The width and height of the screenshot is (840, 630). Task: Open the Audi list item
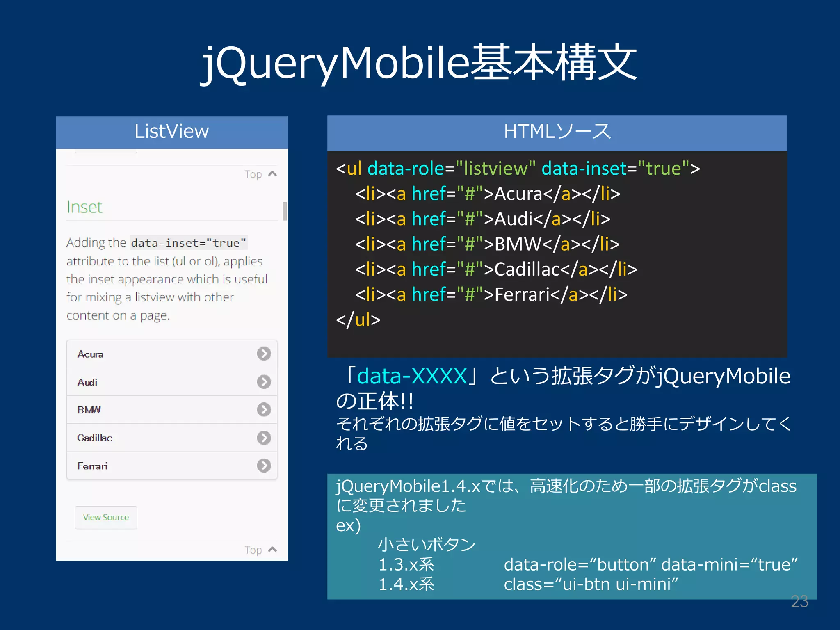point(172,382)
